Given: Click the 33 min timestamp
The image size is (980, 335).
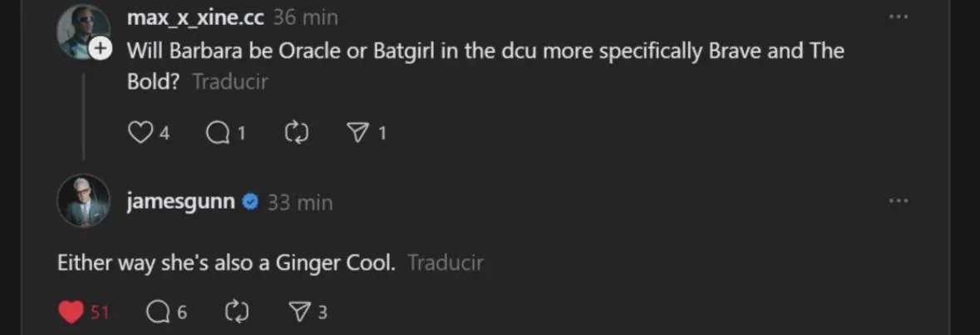Looking at the screenshot, I should 299,202.
